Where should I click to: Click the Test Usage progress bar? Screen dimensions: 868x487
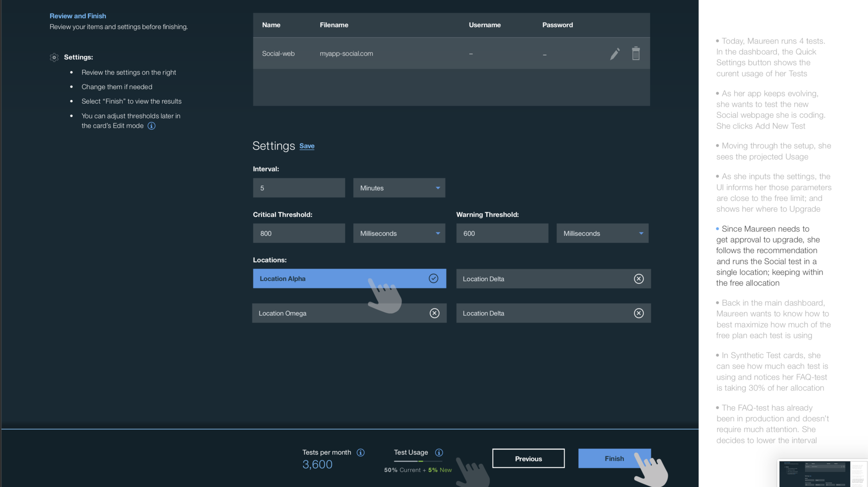418,461
